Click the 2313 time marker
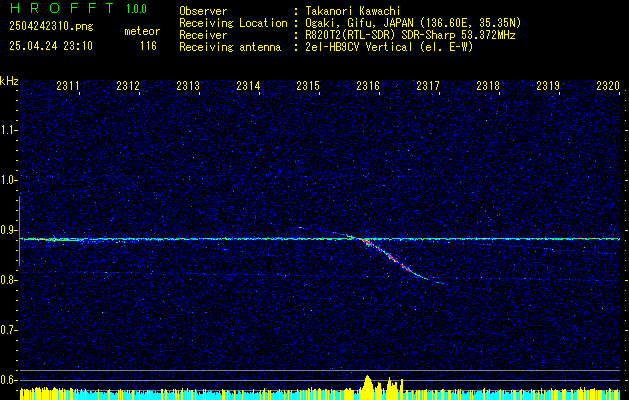Viewport: 629px width, 400px height. point(188,86)
